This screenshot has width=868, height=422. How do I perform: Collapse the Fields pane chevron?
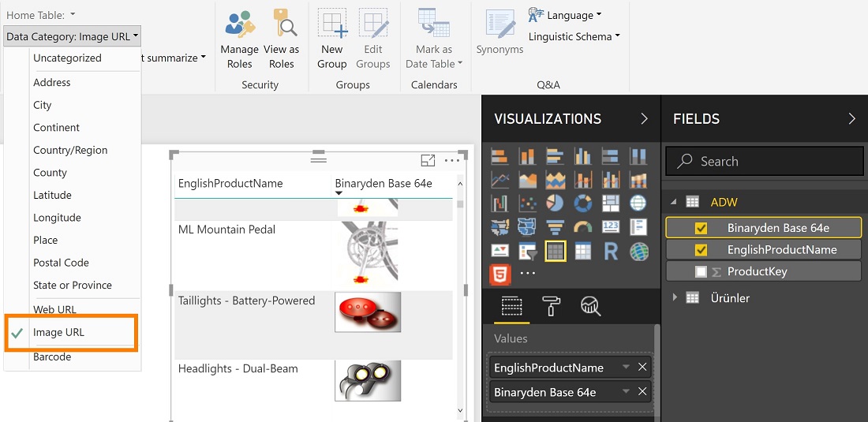pyautogui.click(x=852, y=119)
